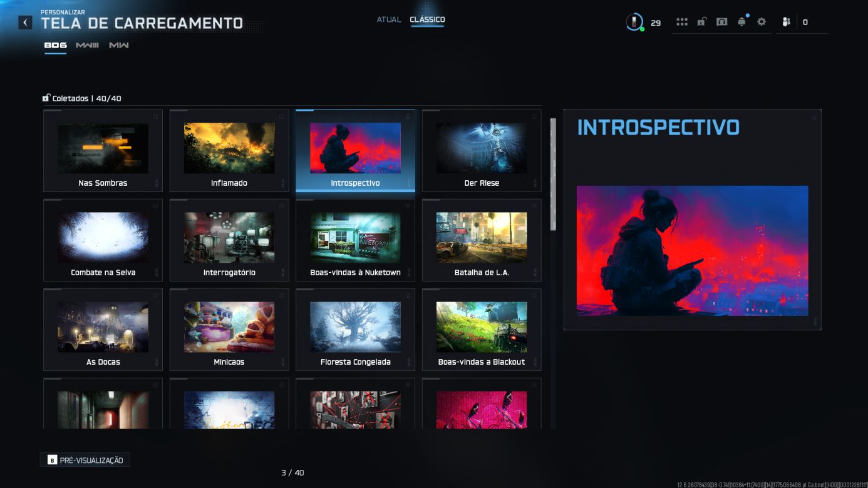
Task: Open the social friends icon
Action: (787, 22)
